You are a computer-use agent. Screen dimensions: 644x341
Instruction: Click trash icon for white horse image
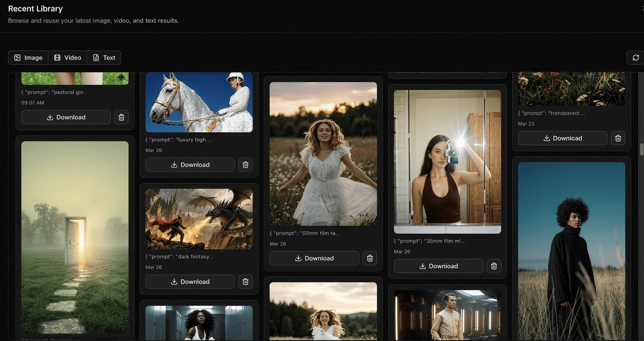pyautogui.click(x=245, y=165)
